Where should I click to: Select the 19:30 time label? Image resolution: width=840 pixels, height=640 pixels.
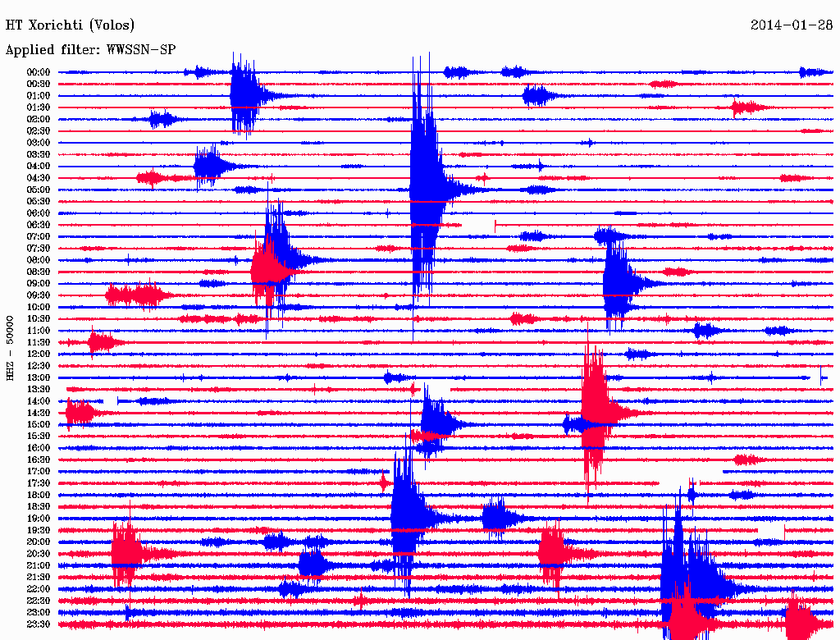(x=39, y=530)
